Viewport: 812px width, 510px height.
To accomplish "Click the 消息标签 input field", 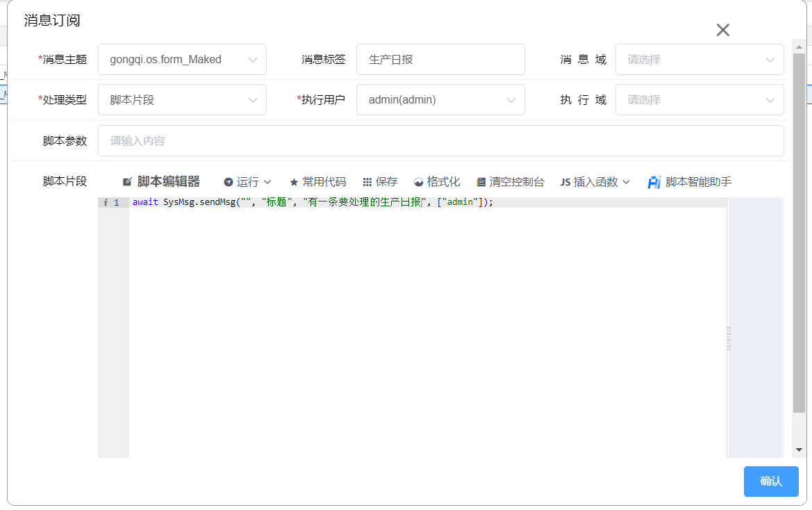I will [440, 60].
